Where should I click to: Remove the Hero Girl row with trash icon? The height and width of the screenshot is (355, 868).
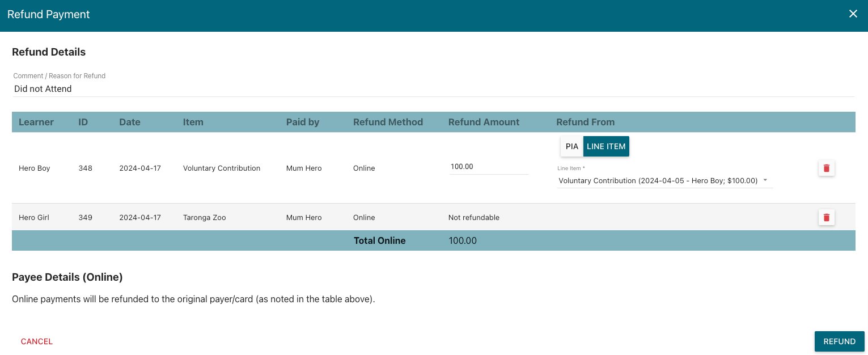(826, 217)
